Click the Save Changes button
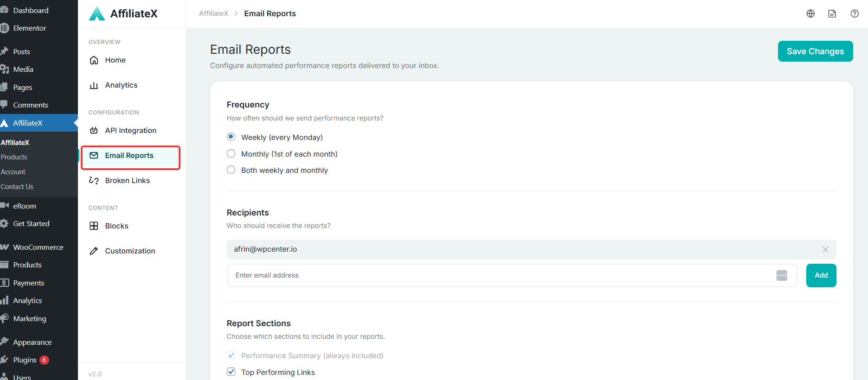The width and height of the screenshot is (868, 380). pos(815,51)
